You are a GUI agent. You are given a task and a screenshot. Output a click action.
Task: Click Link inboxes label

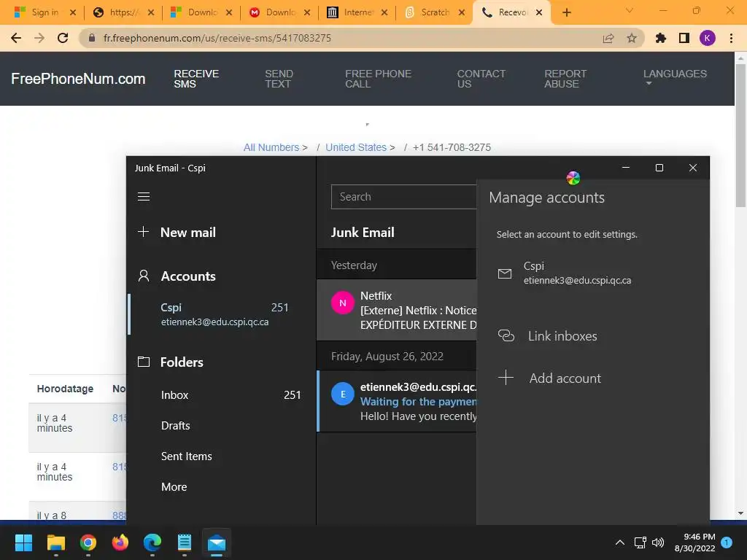click(562, 335)
